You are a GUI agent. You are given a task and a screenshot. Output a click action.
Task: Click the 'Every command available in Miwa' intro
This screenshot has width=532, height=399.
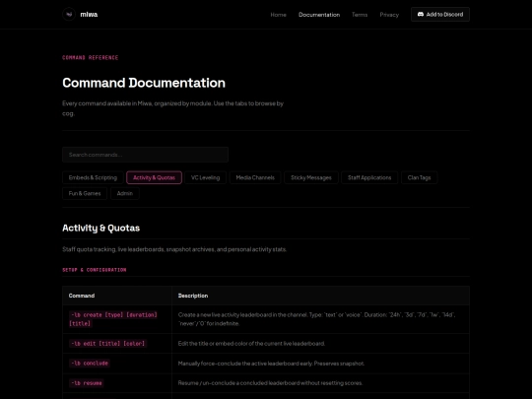pos(173,108)
